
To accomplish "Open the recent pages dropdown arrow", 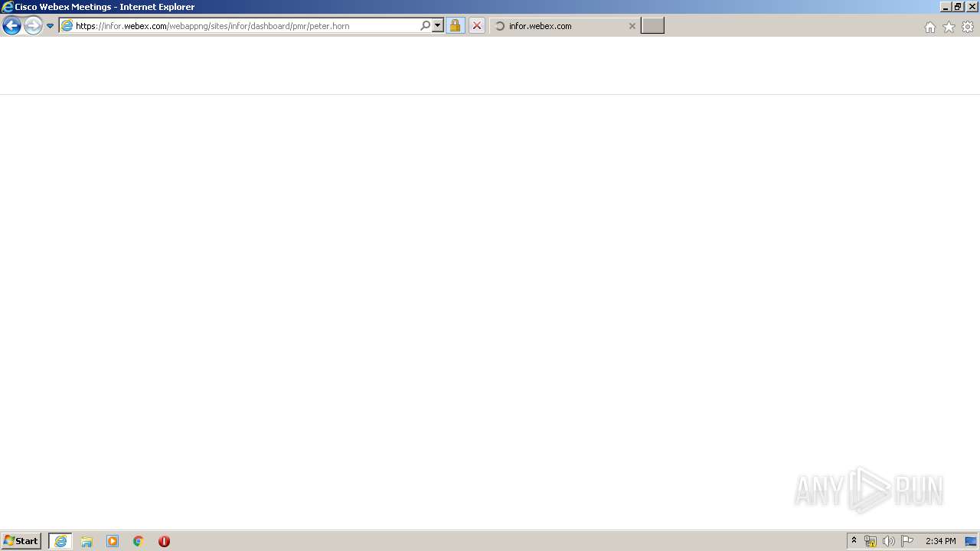I will [50, 26].
